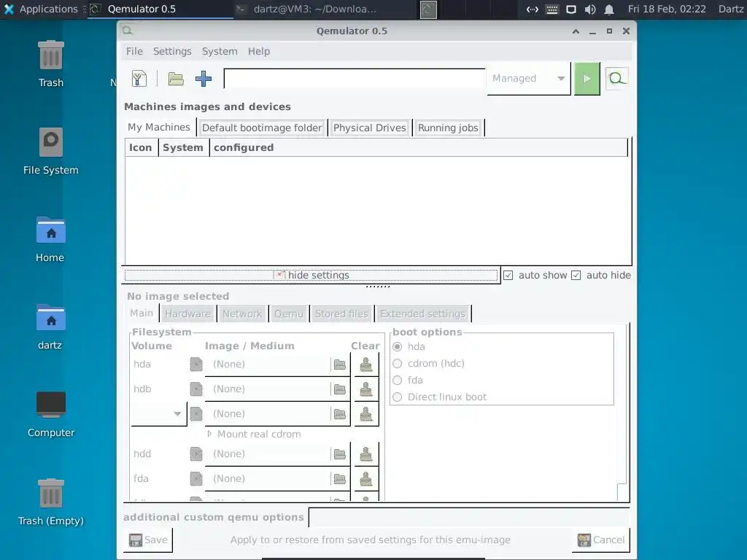Image resolution: width=747 pixels, height=560 pixels.
Task: Expand Mount real cdrom section
Action: 209,434
